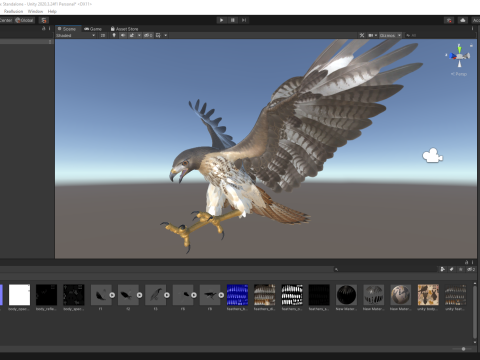Image resolution: width=480 pixels, height=360 pixels.
Task: Click the Hierarchy panel lock icon
Action: [x=43, y=29]
